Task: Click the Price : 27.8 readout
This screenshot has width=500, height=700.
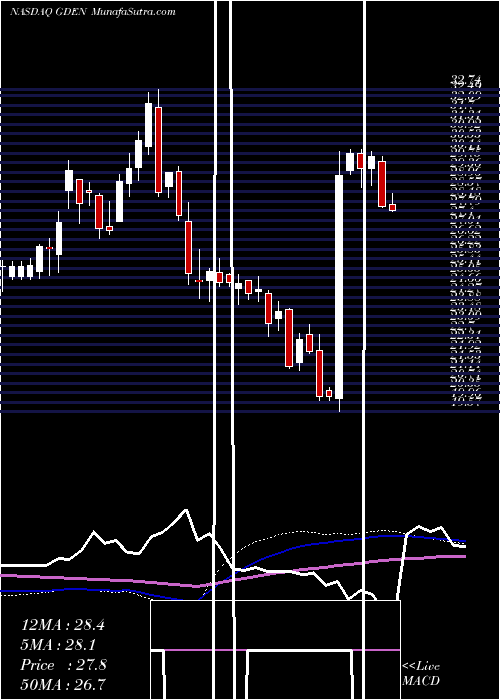Action: (x=63, y=665)
